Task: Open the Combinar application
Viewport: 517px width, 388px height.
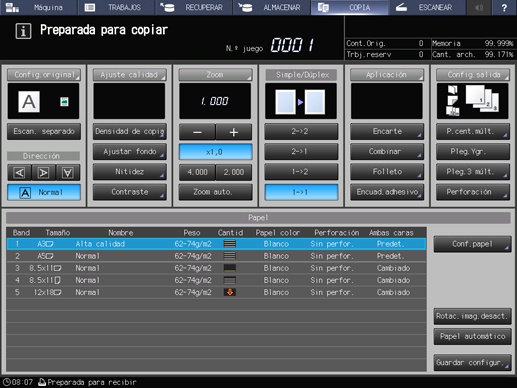Action: (x=387, y=152)
